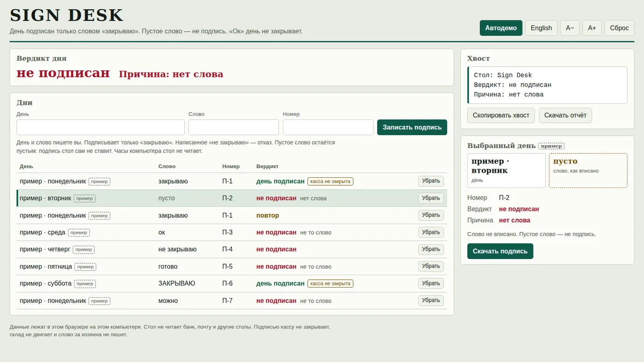The width and height of the screenshot is (644, 362).
Task: Copy the tail via Скопировать хвост
Action: [x=501, y=115]
